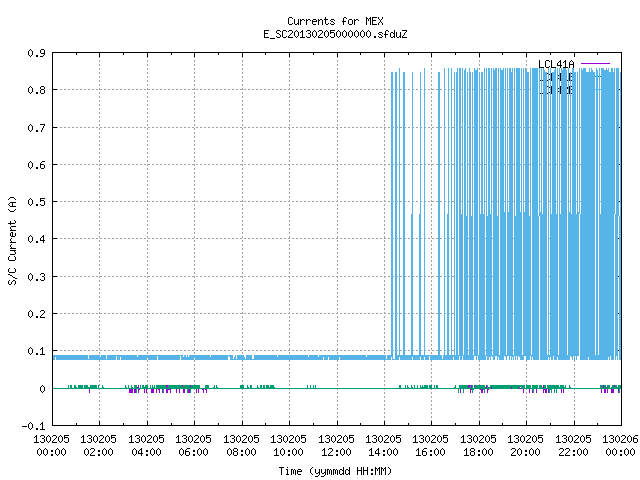The height and width of the screenshot is (480, 640).
Task: Click the y-axis tick label '0.7'
Action: pos(36,128)
